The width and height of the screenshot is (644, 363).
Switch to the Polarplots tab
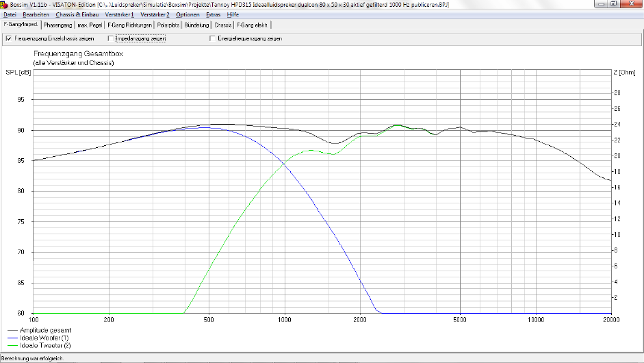point(168,25)
